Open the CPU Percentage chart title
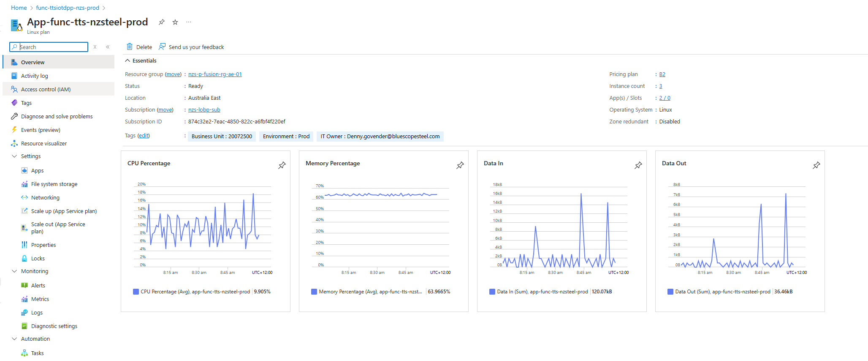Viewport: 868px width, 361px height. tap(149, 163)
